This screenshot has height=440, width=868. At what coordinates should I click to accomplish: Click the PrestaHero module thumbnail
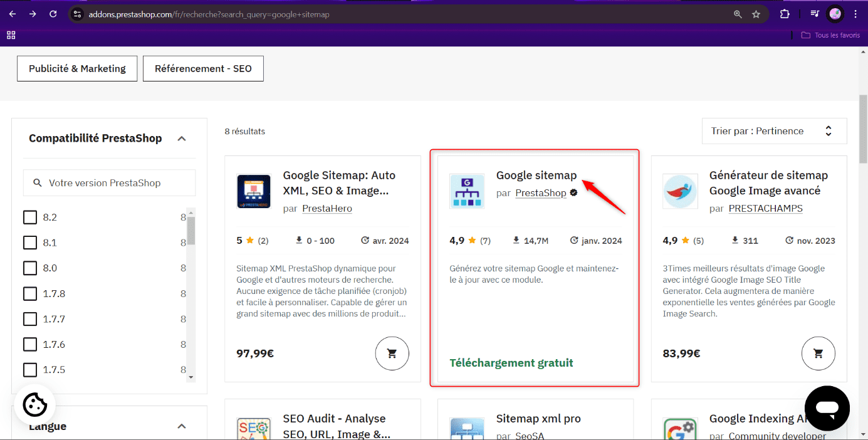click(x=254, y=191)
